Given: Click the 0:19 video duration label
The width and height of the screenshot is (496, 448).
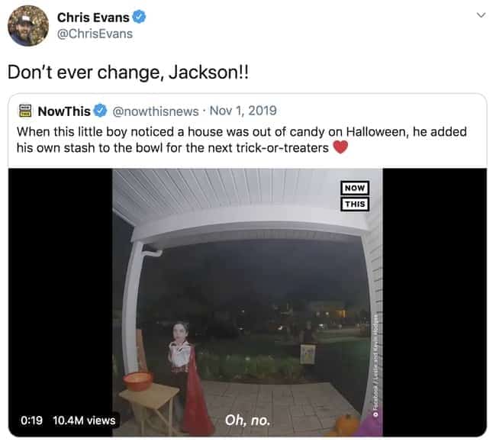Looking at the screenshot, I should pos(31,421).
